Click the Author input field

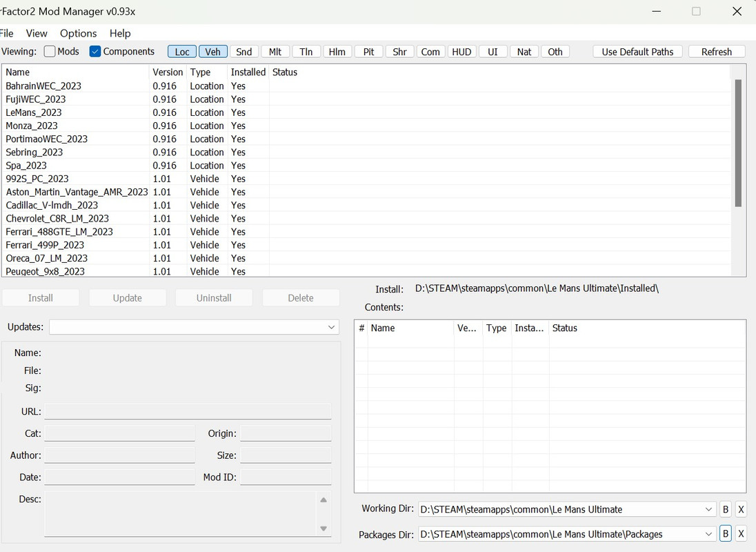(119, 455)
